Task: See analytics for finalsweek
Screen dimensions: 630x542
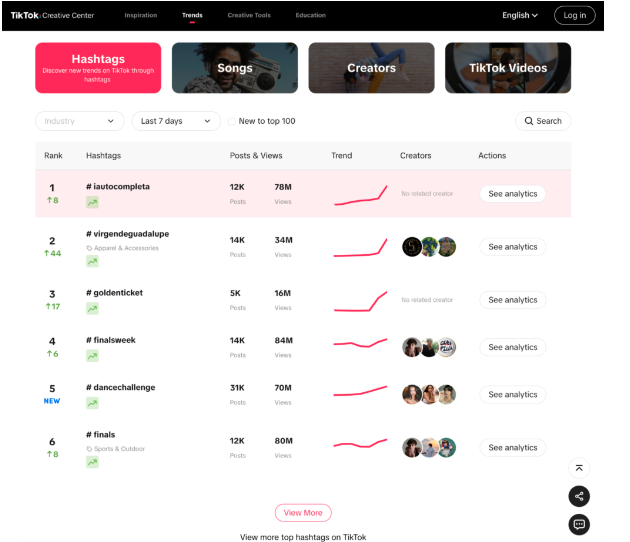Action: [x=513, y=347]
